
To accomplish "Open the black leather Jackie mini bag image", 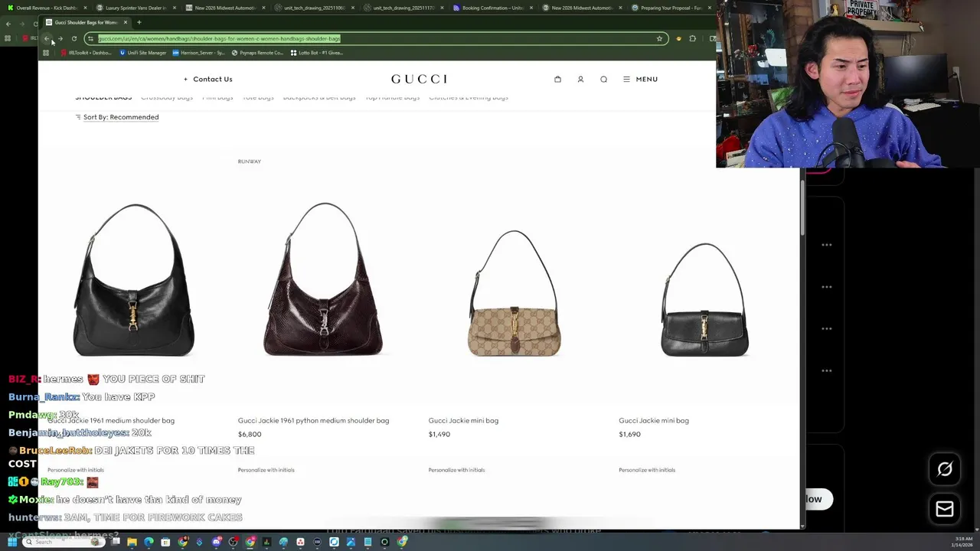I will (x=704, y=299).
